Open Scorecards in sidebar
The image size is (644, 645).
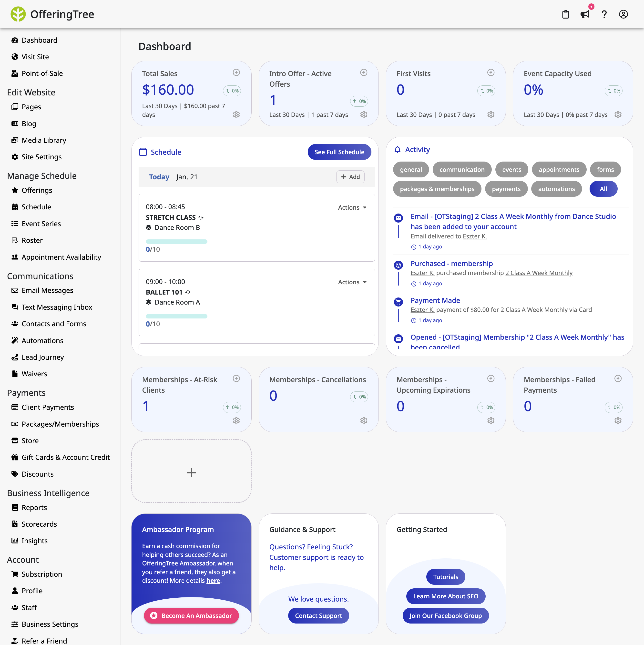pos(39,524)
